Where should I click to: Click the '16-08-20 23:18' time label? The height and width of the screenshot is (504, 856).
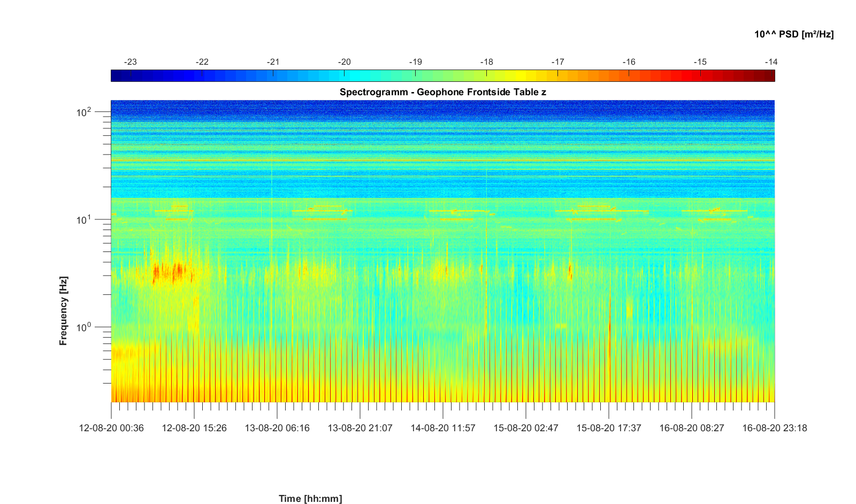pyautogui.click(x=775, y=428)
